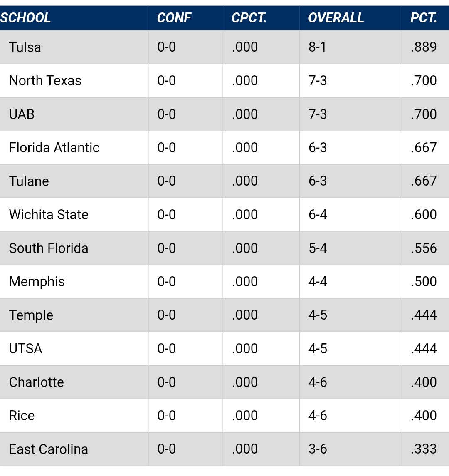Viewport: 449px width, 476px height.
Task: Click Tulsa's 8-1 overall record cell
Action: click(317, 47)
